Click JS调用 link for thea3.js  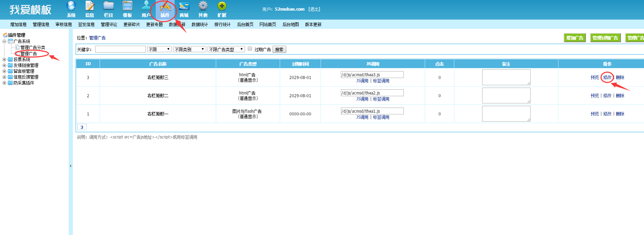tap(362, 81)
